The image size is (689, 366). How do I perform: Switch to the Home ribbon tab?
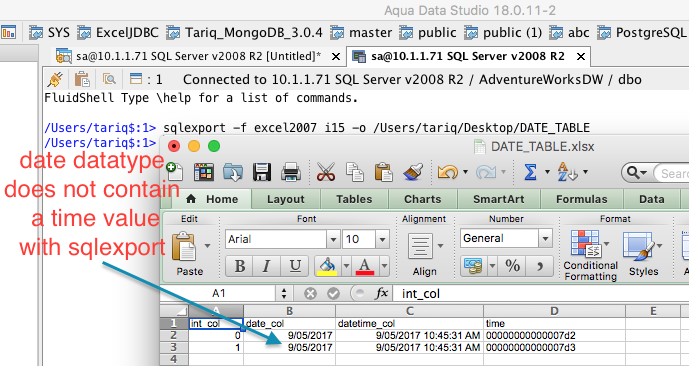(x=212, y=199)
